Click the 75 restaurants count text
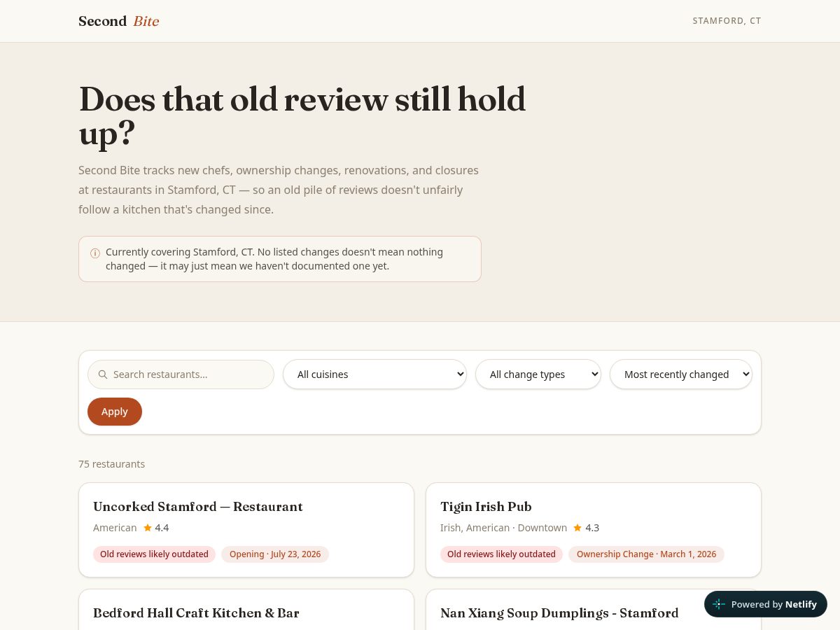Screen dimensions: 840x630 coord(112,464)
